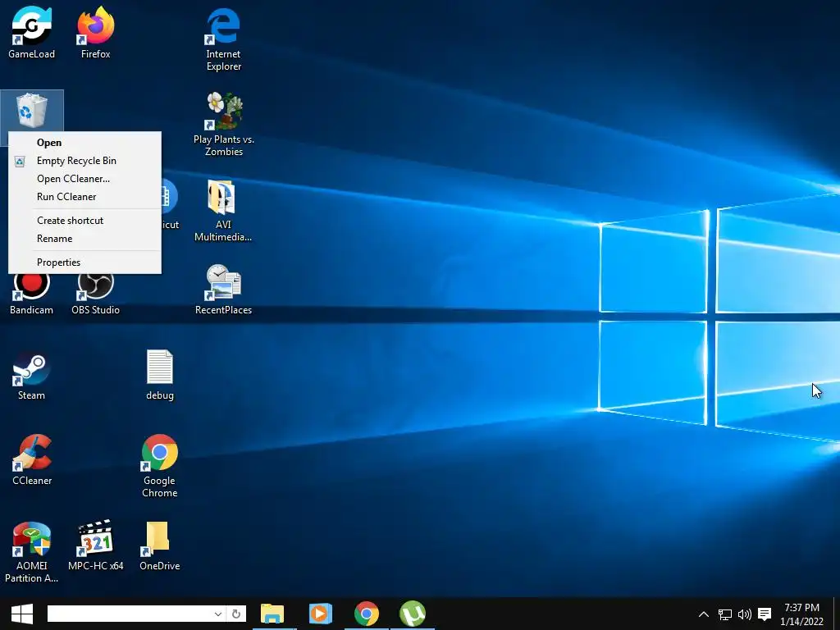
Task: Choose Open CCleaner... in context menu
Action: (84, 179)
